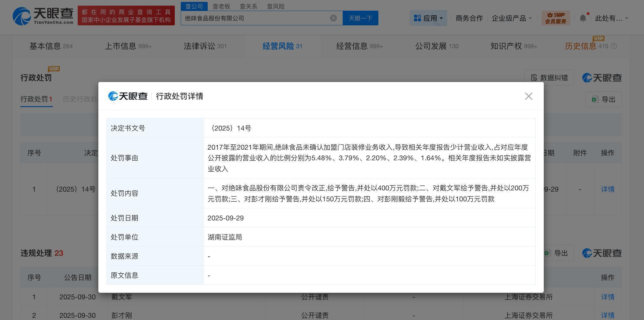
Task: Export 违规处理 list with 导出
Action: 559,253
